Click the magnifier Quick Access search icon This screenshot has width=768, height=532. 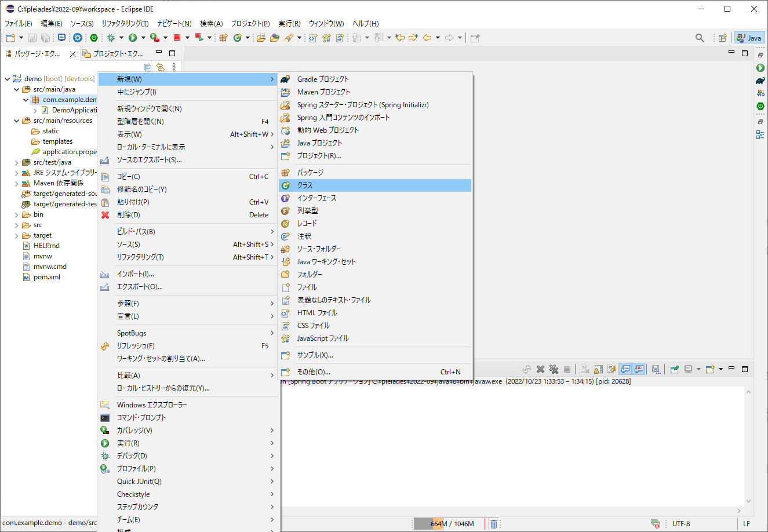pyautogui.click(x=700, y=38)
